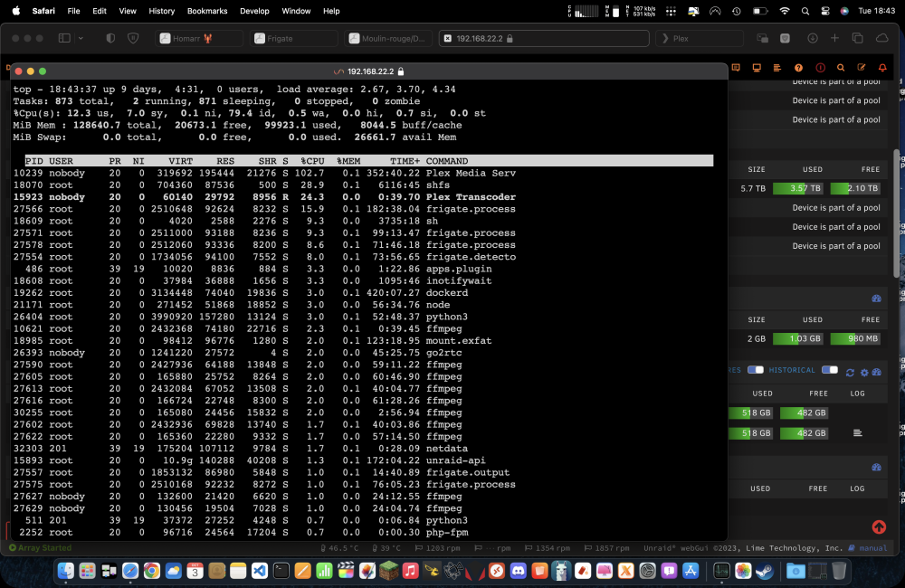
Task: Click the Unraid page vertical scrollbar
Action: pyautogui.click(x=896, y=213)
